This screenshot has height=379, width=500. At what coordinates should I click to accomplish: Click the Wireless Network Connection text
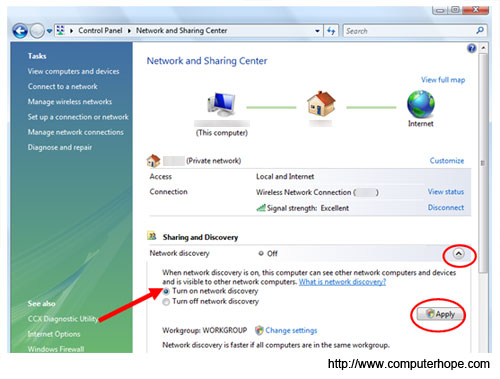click(x=303, y=192)
